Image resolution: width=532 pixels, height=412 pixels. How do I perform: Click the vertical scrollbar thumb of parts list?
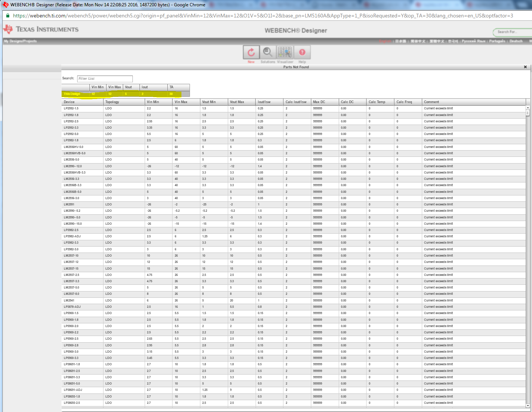528,113
